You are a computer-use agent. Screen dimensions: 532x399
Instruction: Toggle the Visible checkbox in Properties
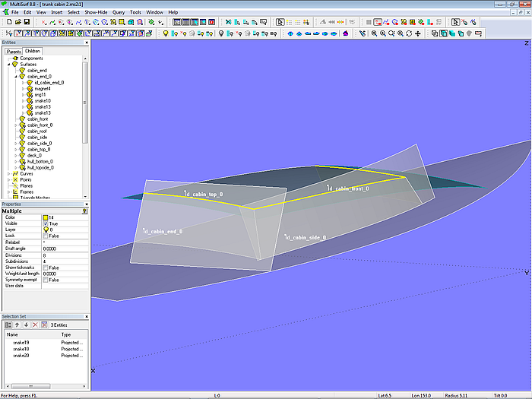[x=46, y=223]
